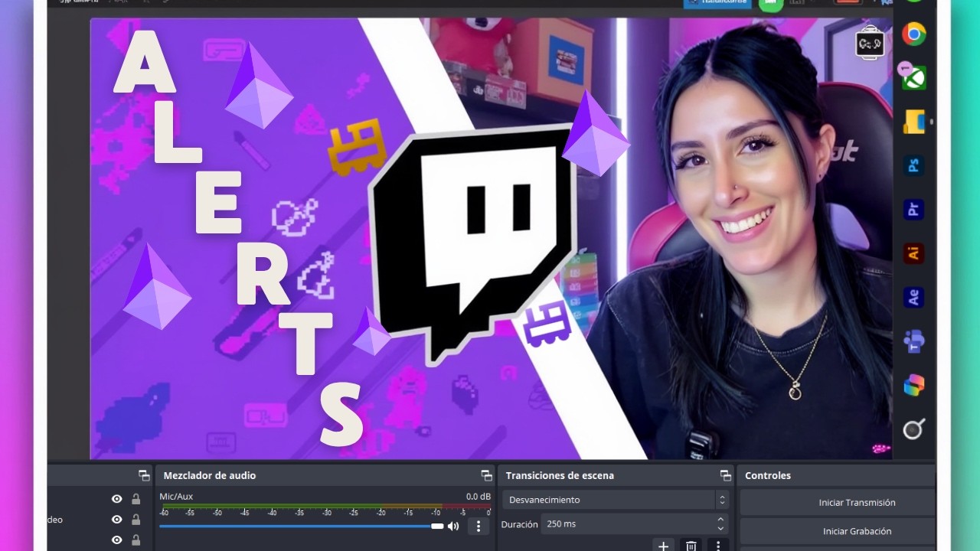
Task: Toggle visibility eye of bottom source row
Action: (x=117, y=540)
